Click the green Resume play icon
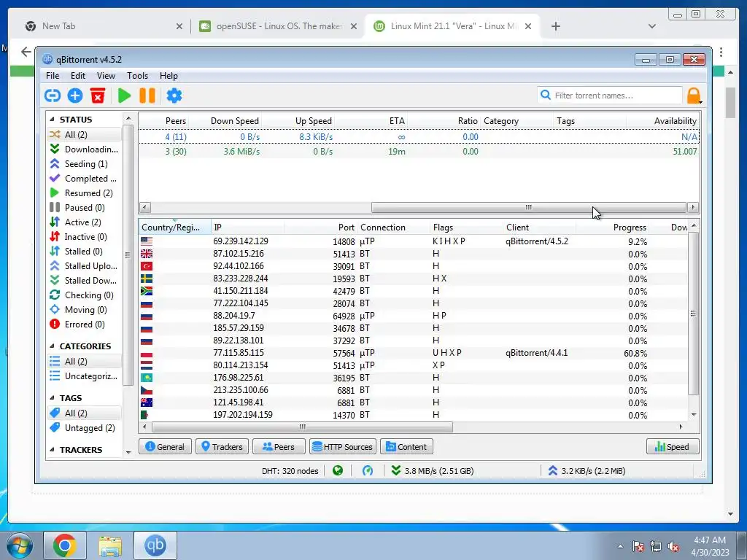This screenshot has width=747, height=560. pos(124,96)
